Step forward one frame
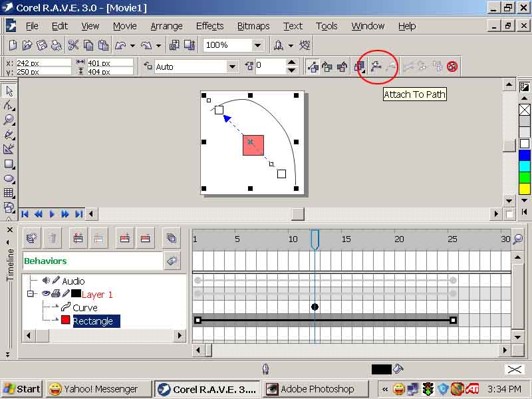This screenshot has height=399, width=532. [x=65, y=214]
